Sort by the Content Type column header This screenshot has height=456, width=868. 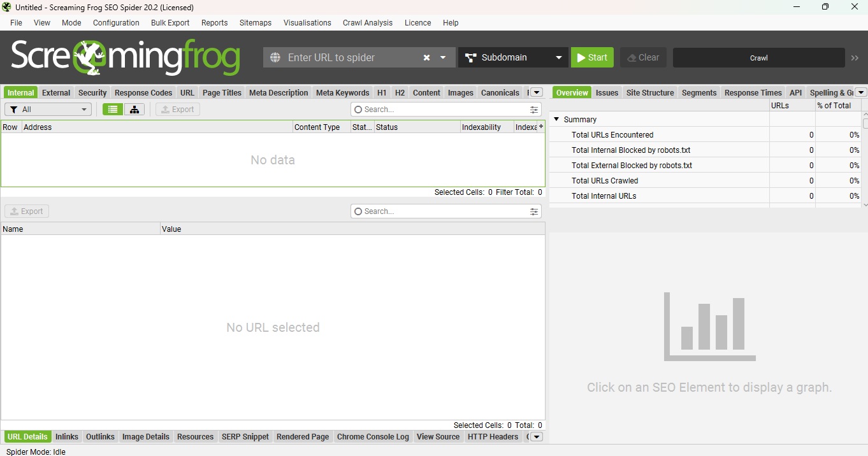pyautogui.click(x=322, y=127)
